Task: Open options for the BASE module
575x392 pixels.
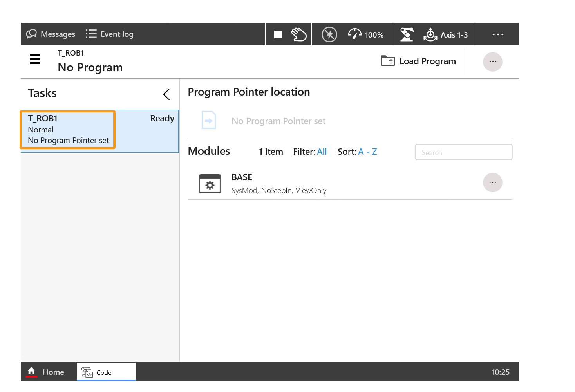Action: click(x=492, y=182)
